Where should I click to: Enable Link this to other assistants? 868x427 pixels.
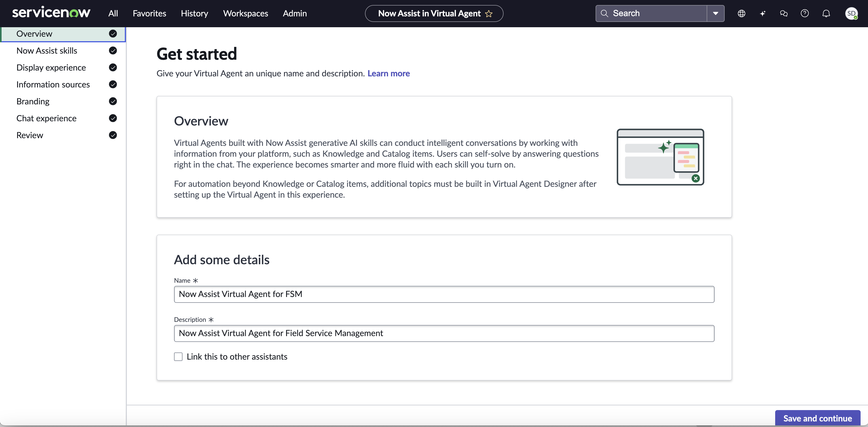[178, 357]
